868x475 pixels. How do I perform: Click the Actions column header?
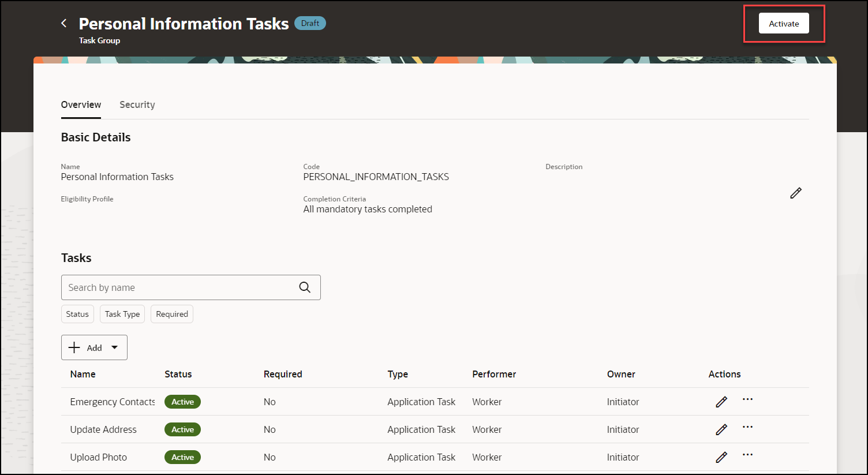[724, 374]
